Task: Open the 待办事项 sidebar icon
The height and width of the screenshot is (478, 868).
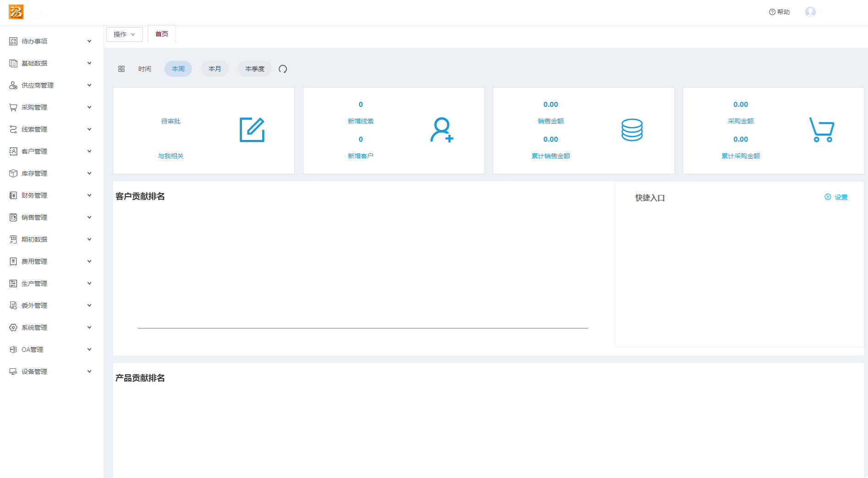Action: coord(13,41)
